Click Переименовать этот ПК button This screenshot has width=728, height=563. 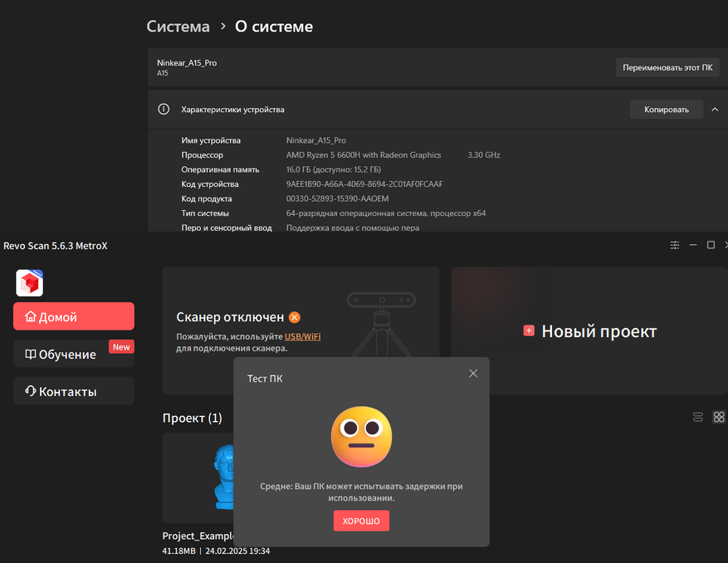[x=667, y=67]
